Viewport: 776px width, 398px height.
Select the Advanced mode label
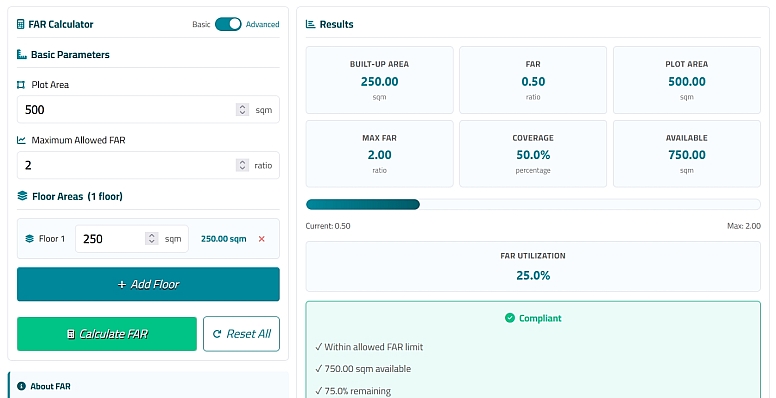pos(262,24)
